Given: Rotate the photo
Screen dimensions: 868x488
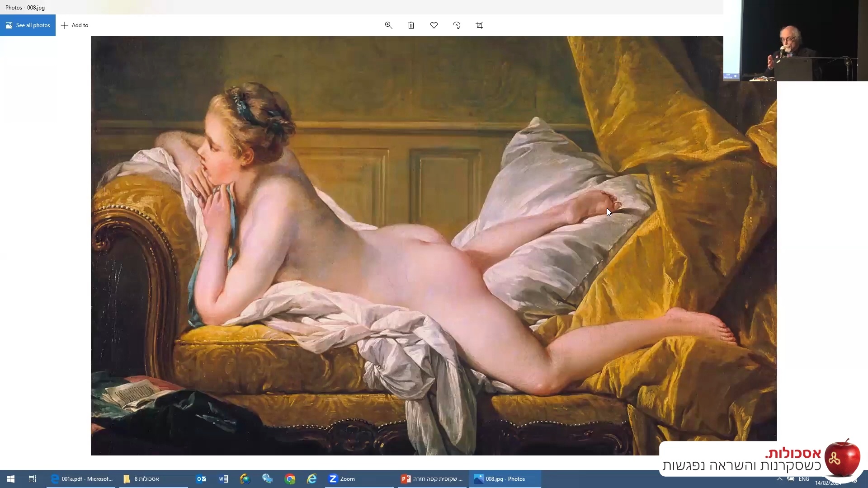Looking at the screenshot, I should tap(457, 25).
